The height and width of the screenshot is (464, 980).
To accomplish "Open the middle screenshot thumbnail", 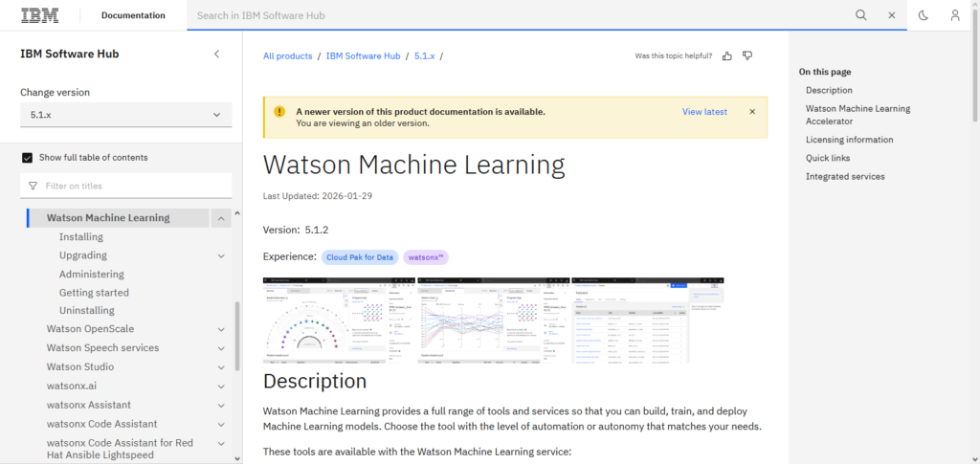I will pos(493,320).
